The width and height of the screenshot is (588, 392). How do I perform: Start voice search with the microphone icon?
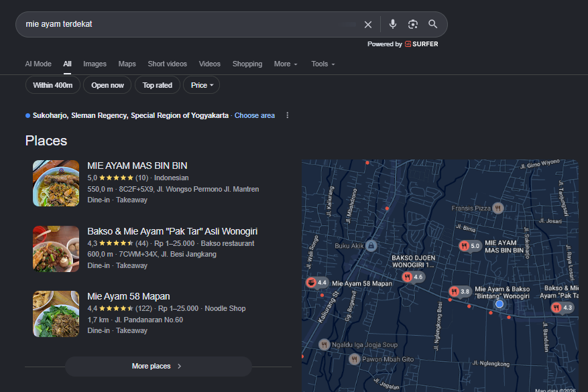[393, 24]
